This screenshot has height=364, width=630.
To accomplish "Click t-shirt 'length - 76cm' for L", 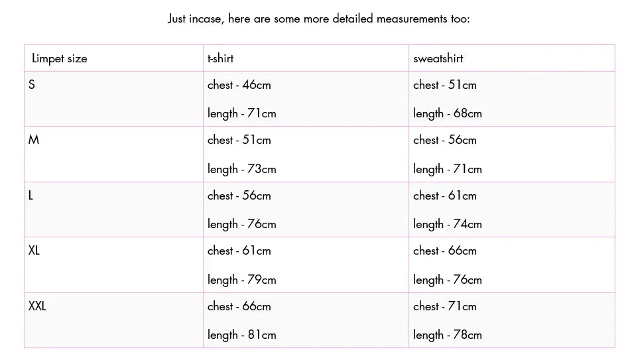I will pyautogui.click(x=242, y=224).
